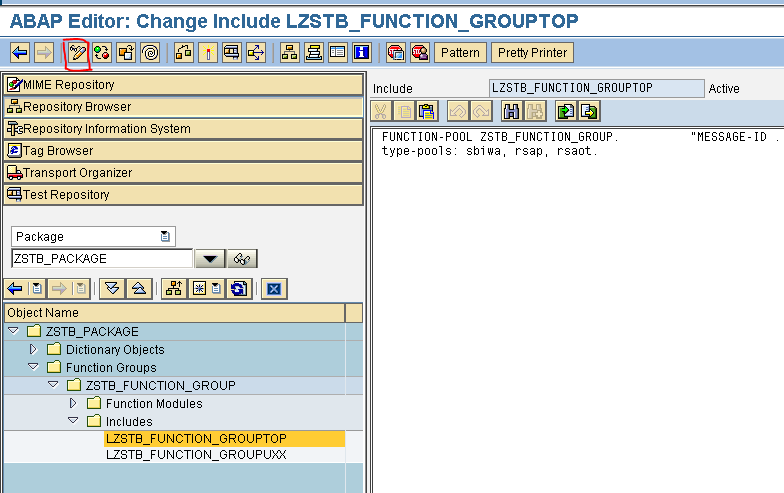Viewport: 784px width, 493px height.
Task: Click the Copy icon in editor toolbar
Action: click(404, 111)
